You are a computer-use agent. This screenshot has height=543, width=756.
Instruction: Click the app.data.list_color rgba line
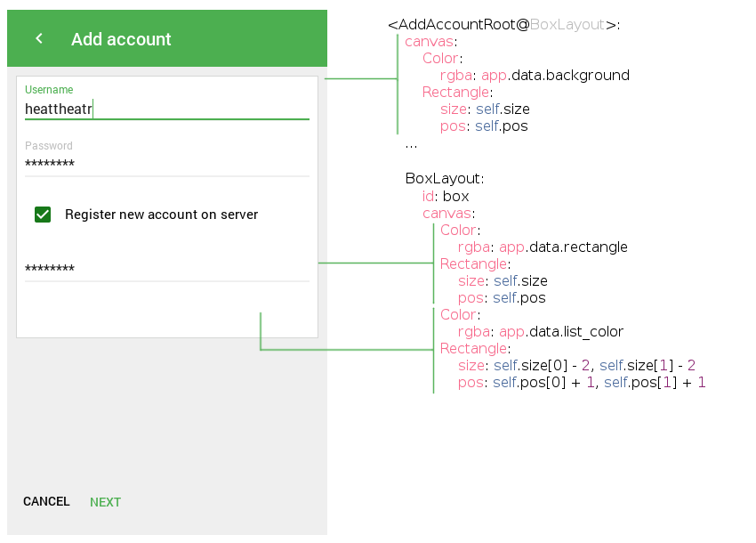(541, 332)
